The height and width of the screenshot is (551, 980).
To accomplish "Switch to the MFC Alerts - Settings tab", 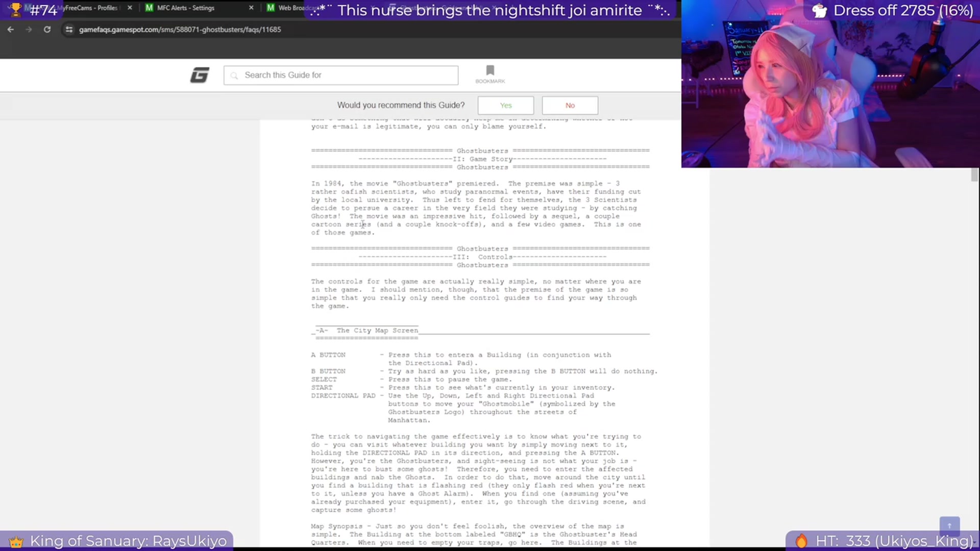I will (199, 8).
